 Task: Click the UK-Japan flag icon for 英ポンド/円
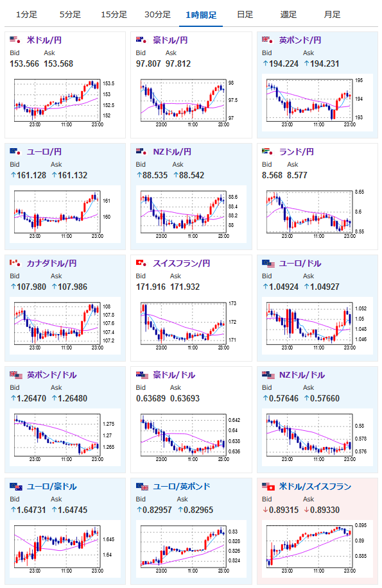click(268, 40)
